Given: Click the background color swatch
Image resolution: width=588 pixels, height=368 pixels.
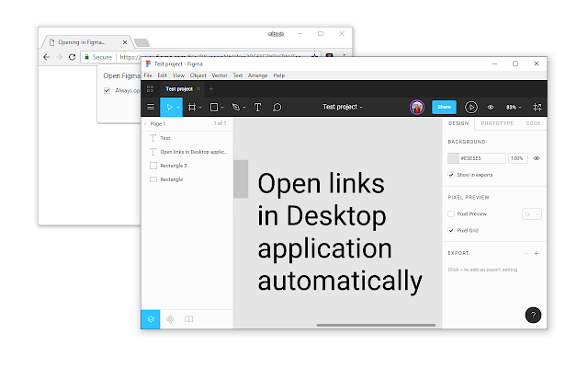Looking at the screenshot, I should (x=453, y=158).
